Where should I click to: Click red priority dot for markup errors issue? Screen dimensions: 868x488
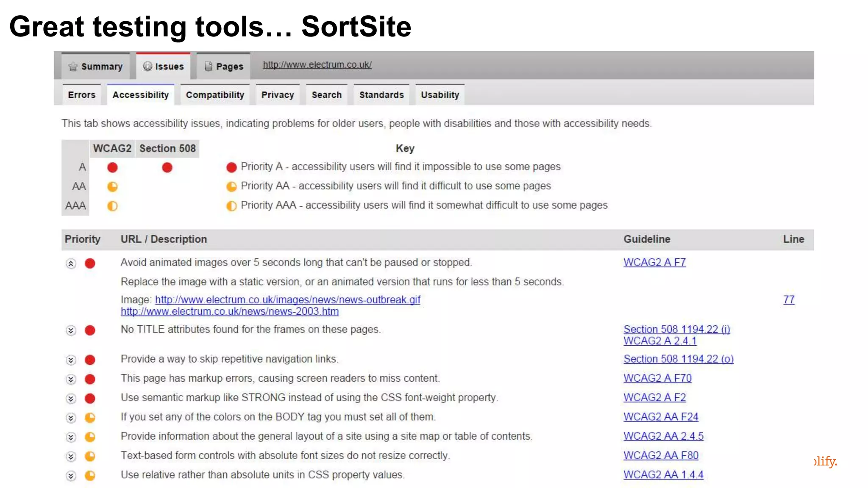(90, 379)
